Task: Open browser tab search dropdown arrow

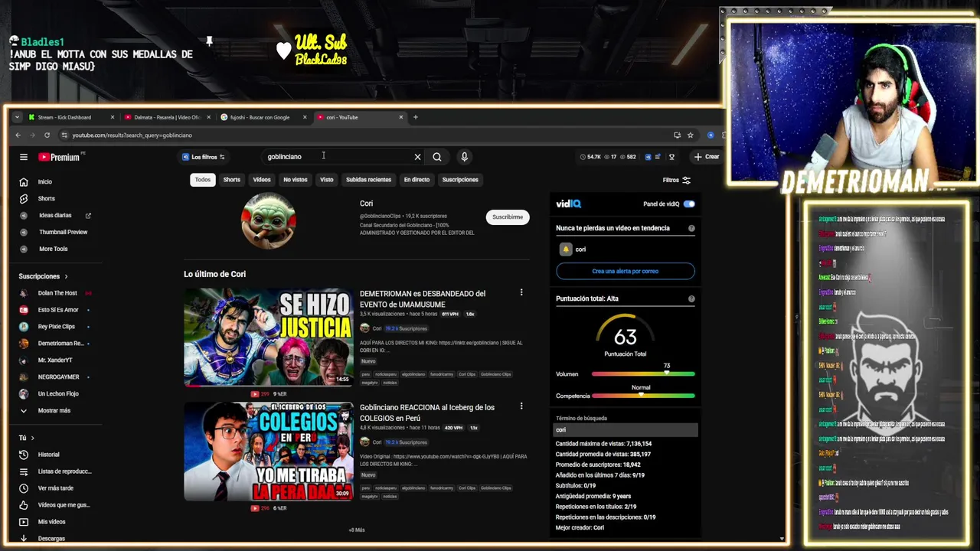Action: [17, 117]
